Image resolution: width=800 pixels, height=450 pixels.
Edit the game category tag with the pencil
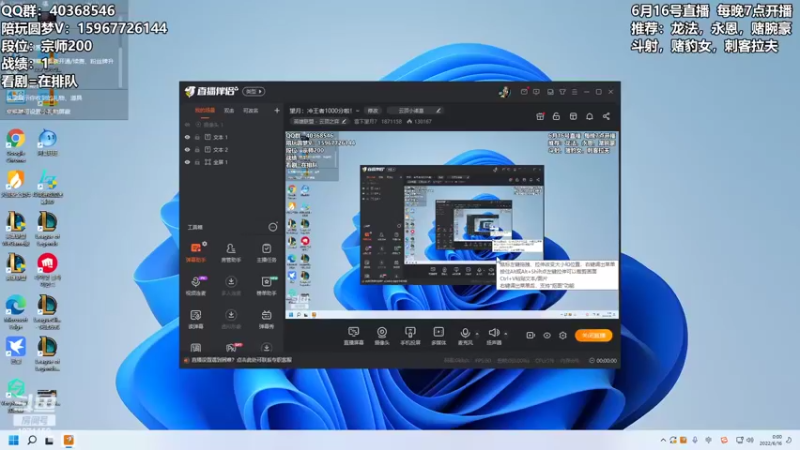[343, 121]
